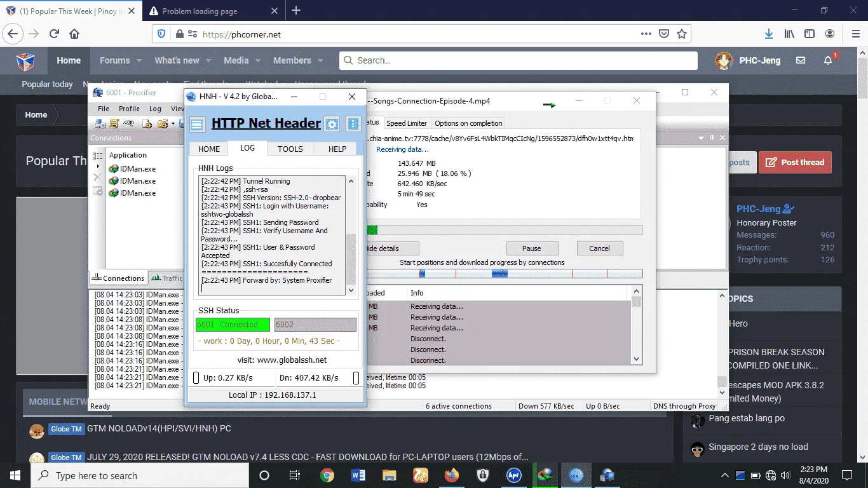Switch to the TOOLS tab in HNH
The height and width of the screenshot is (488, 868).
tap(290, 149)
